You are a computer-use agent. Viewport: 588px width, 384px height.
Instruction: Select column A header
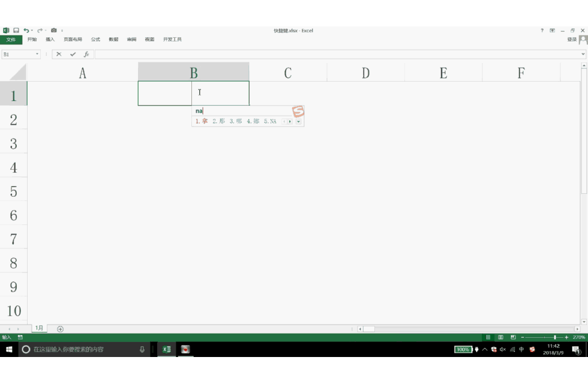pos(83,72)
